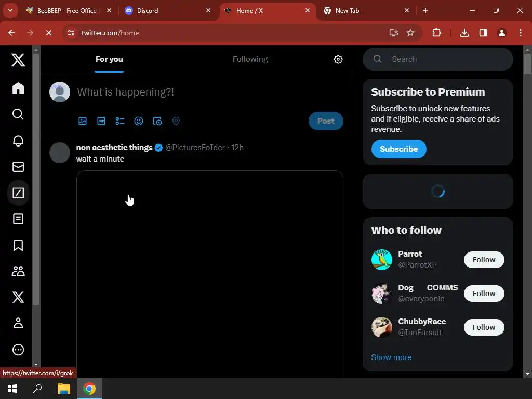Open timeline settings gear icon
The width and height of the screenshot is (532, 399).
[338, 59]
